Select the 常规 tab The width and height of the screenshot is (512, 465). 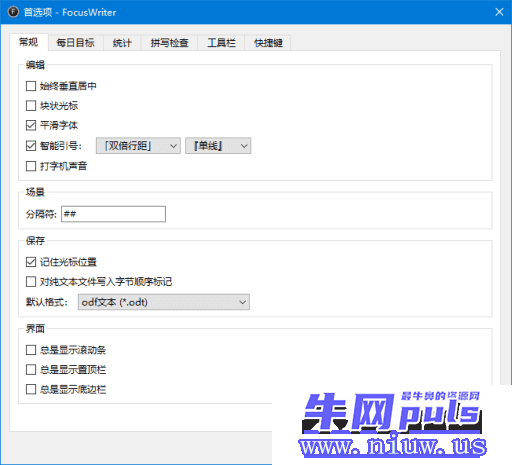(29, 42)
